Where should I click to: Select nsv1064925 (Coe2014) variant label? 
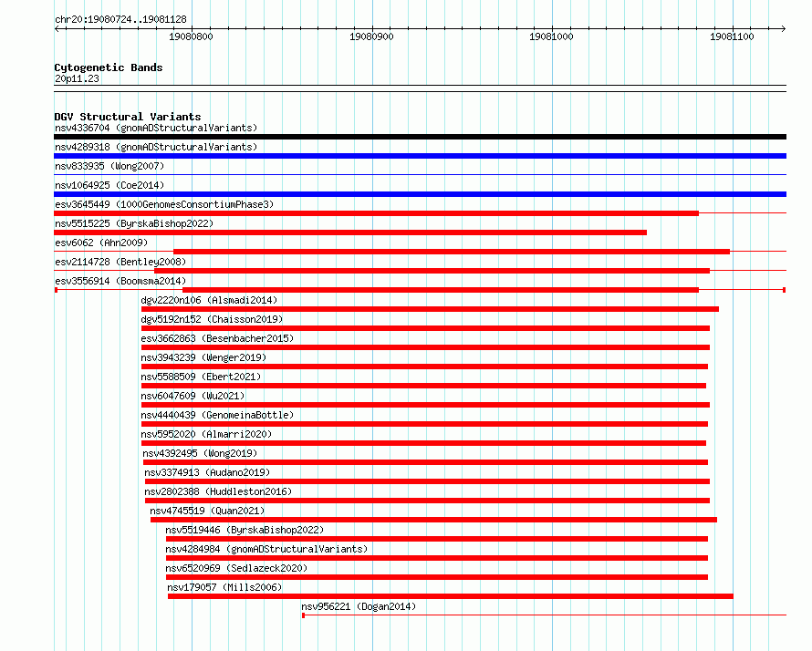pos(109,185)
